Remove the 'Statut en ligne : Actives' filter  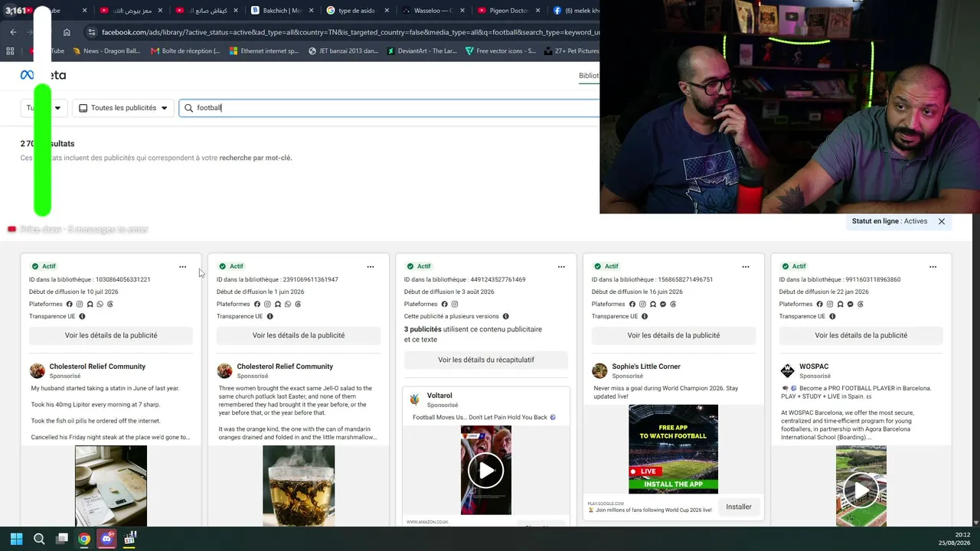pos(942,221)
